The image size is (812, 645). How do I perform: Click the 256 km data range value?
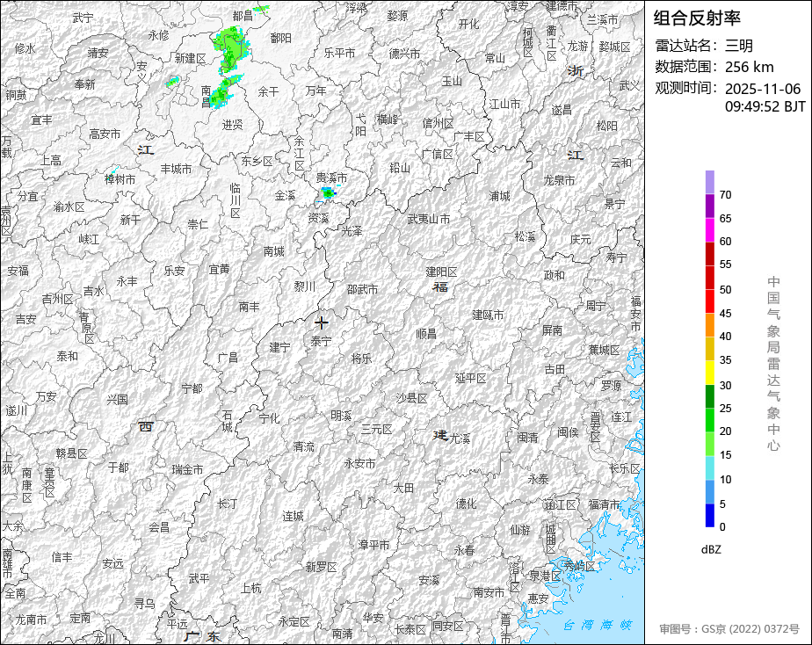click(749, 67)
